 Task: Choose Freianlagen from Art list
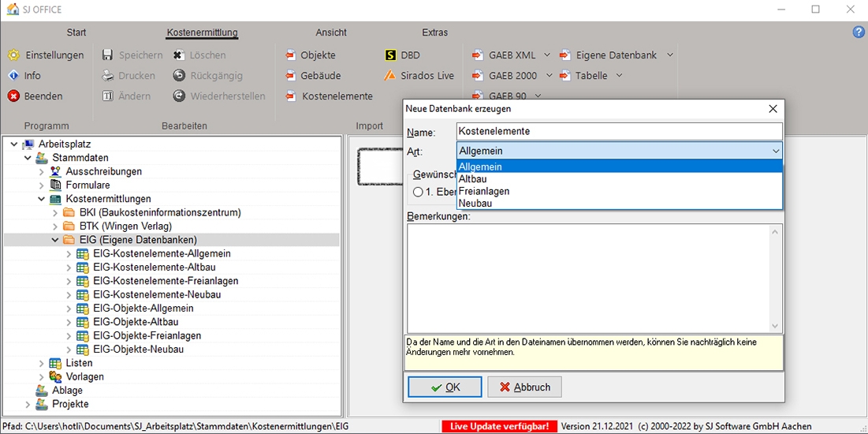coord(620,191)
